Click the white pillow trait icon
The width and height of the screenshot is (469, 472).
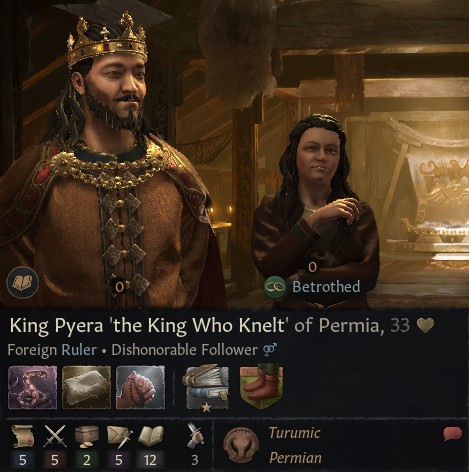pos(86,387)
